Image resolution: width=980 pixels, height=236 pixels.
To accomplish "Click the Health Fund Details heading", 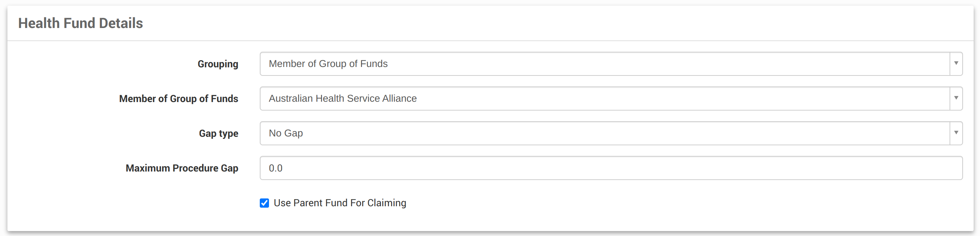I will [81, 23].
